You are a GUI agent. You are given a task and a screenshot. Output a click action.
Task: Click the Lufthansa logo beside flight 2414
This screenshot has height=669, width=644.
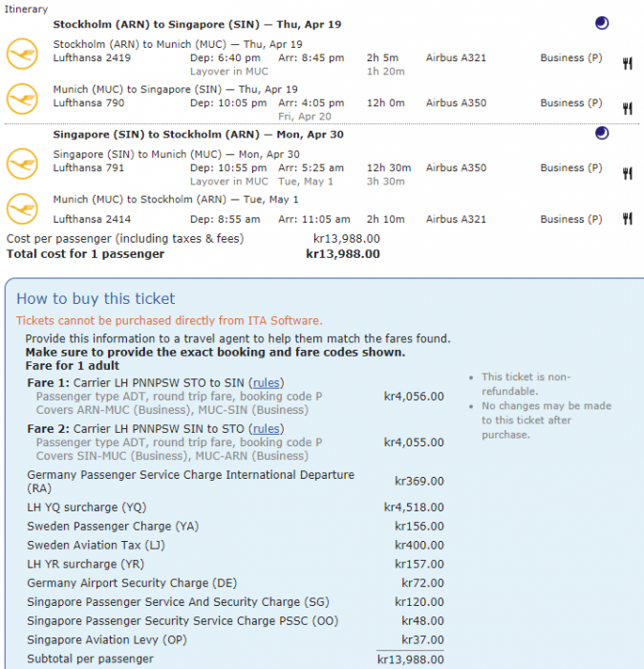tap(20, 209)
